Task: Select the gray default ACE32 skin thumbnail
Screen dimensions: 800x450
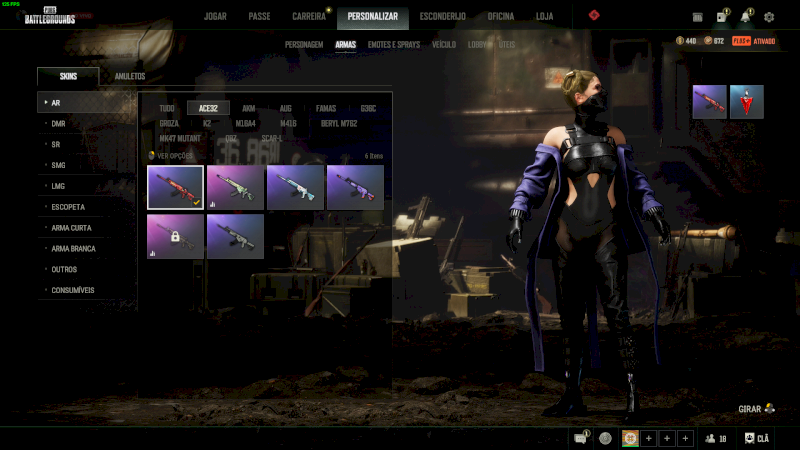Action: click(x=235, y=236)
